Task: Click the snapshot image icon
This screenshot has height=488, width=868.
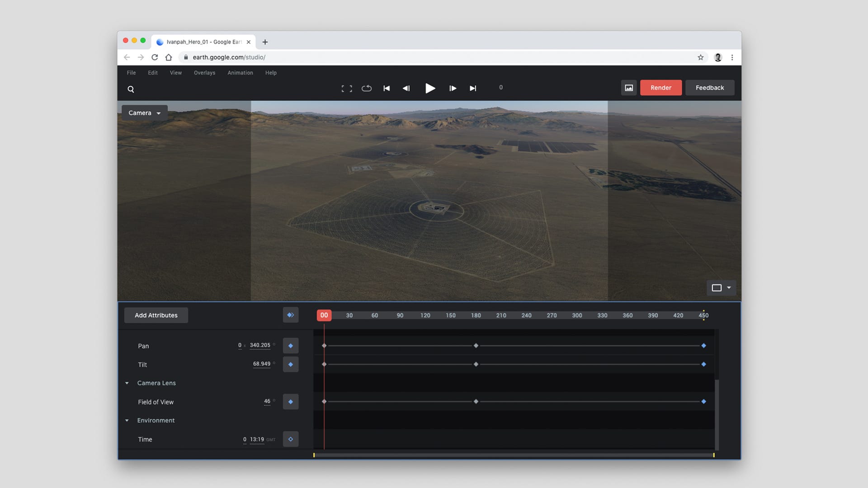Action: pos(629,88)
